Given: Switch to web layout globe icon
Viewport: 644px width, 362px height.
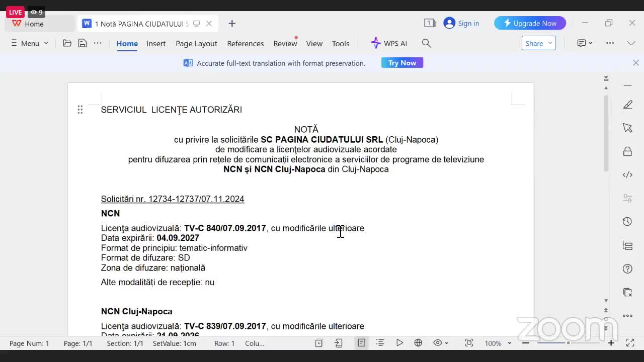Looking at the screenshot, I should tap(418, 343).
